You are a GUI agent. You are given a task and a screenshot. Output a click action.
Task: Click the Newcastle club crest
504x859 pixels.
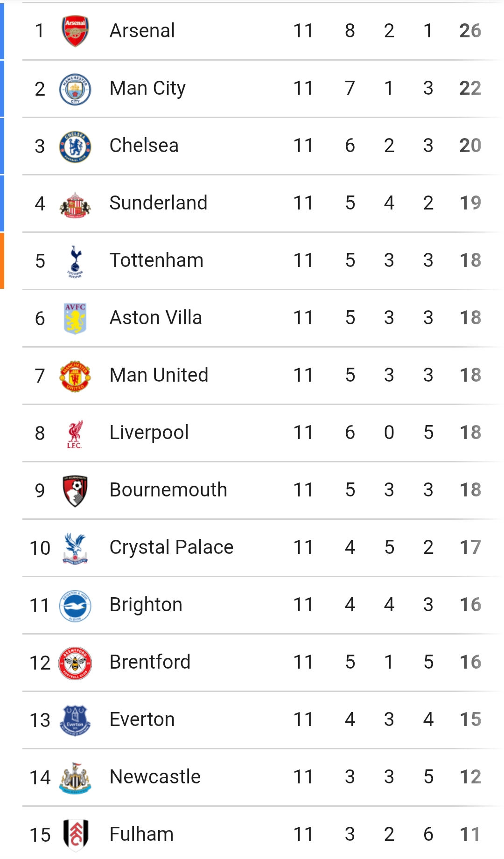pos(75,778)
